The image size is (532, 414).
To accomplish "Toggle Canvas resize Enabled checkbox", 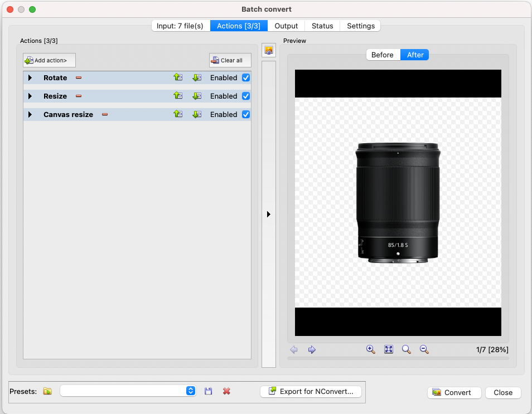I will point(246,115).
